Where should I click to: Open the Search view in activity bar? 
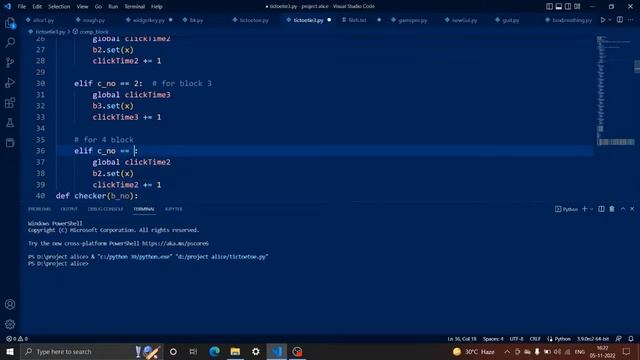coord(10,42)
